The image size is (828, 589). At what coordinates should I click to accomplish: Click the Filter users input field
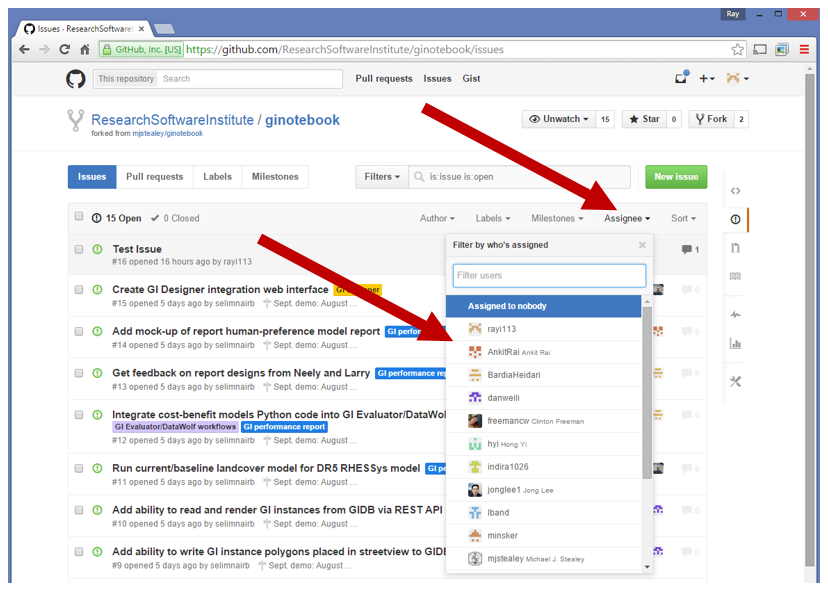(549, 276)
